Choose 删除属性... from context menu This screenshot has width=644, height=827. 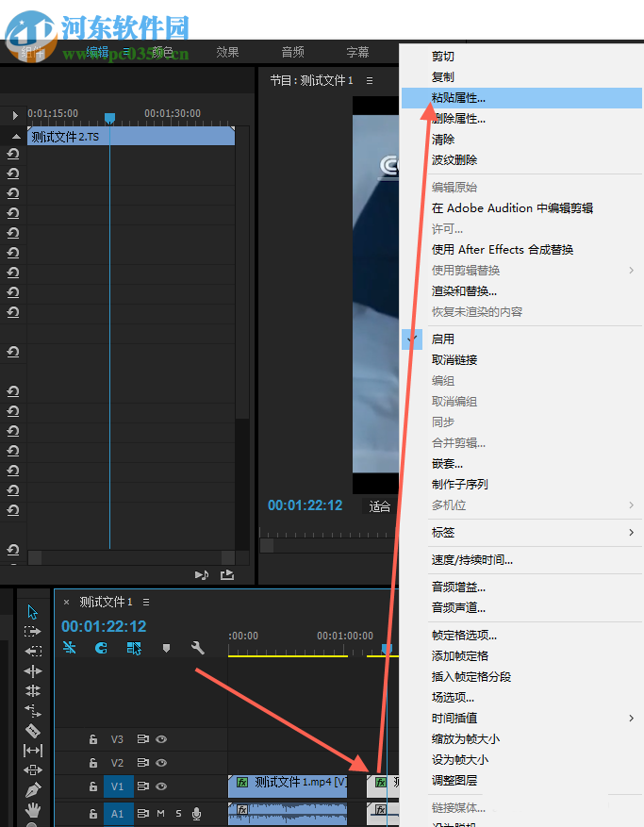(521, 119)
